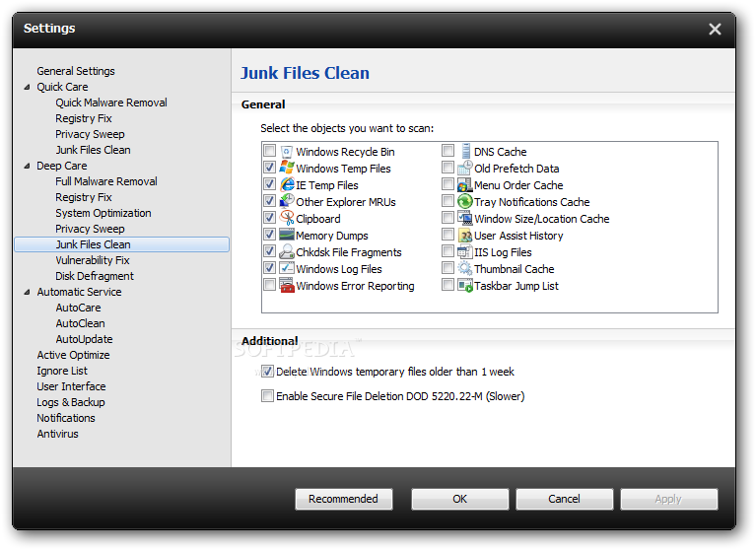Select Vulnerability Fix in the tree
This screenshot has width=756, height=550.
pyautogui.click(x=92, y=260)
